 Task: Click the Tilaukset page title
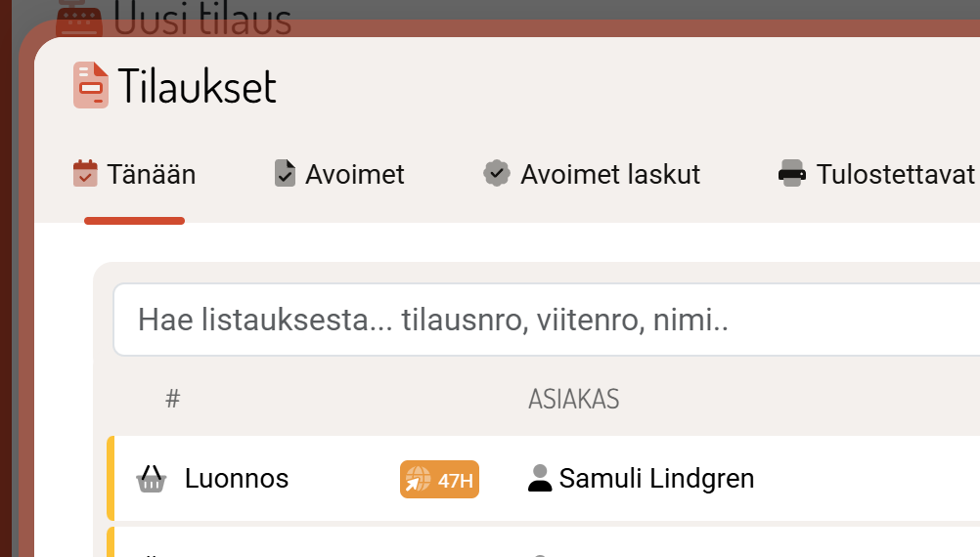(x=198, y=86)
